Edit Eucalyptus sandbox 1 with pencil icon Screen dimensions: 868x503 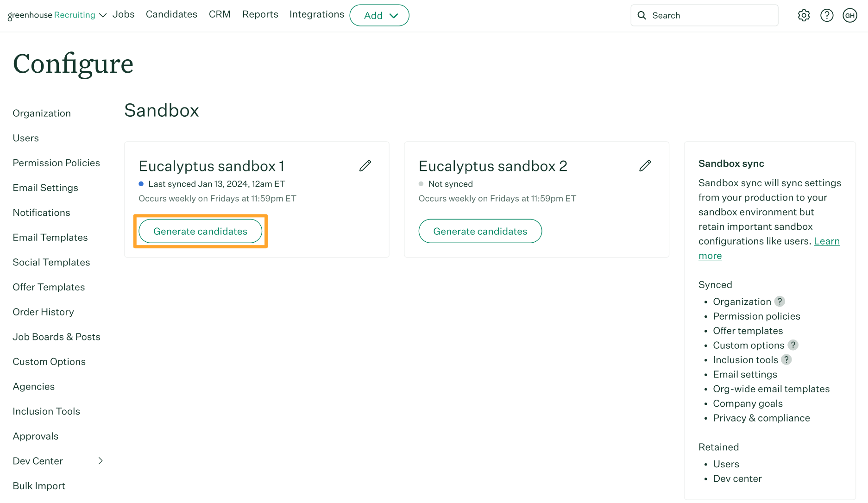[365, 166]
